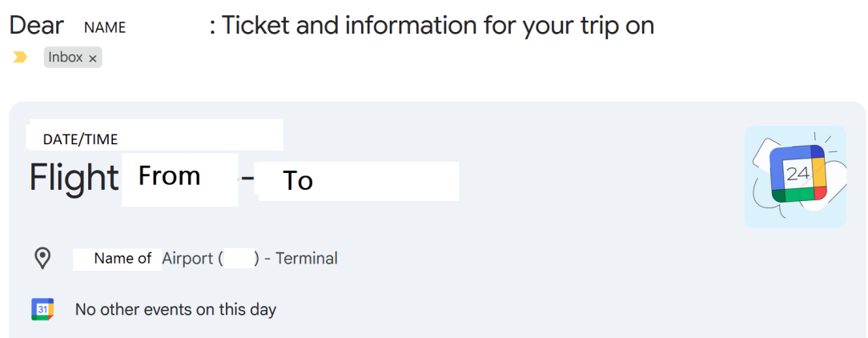
Task: Click the gray flight card background
Action: 561,240
